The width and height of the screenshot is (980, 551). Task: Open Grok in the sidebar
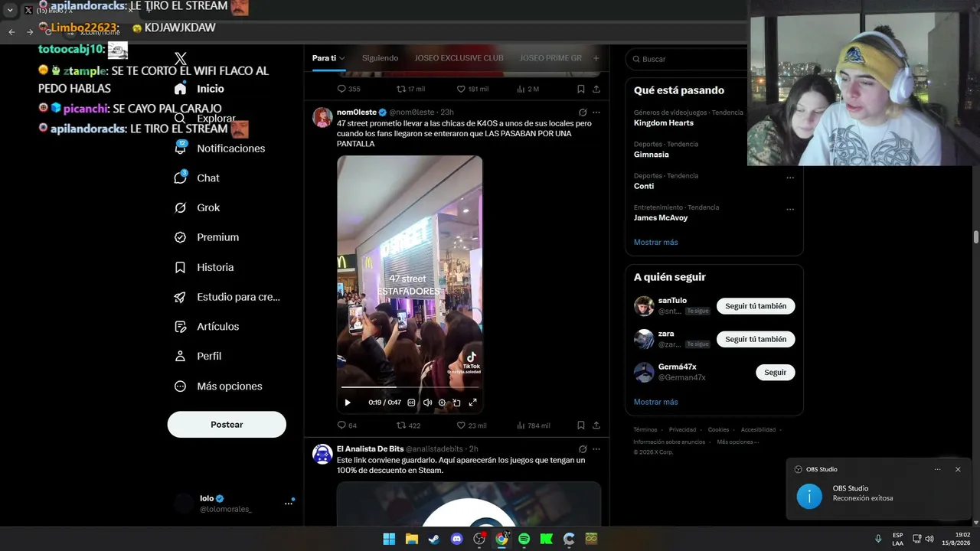click(197, 208)
